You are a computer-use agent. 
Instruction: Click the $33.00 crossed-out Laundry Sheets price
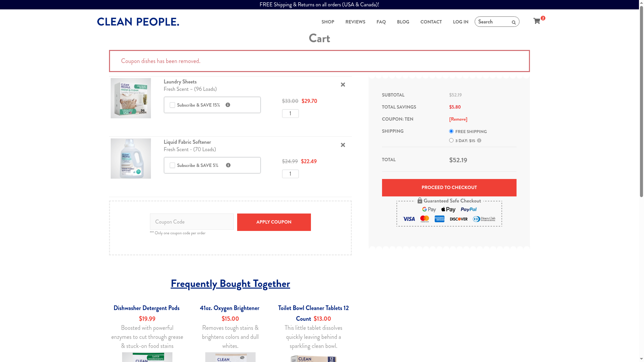click(290, 101)
